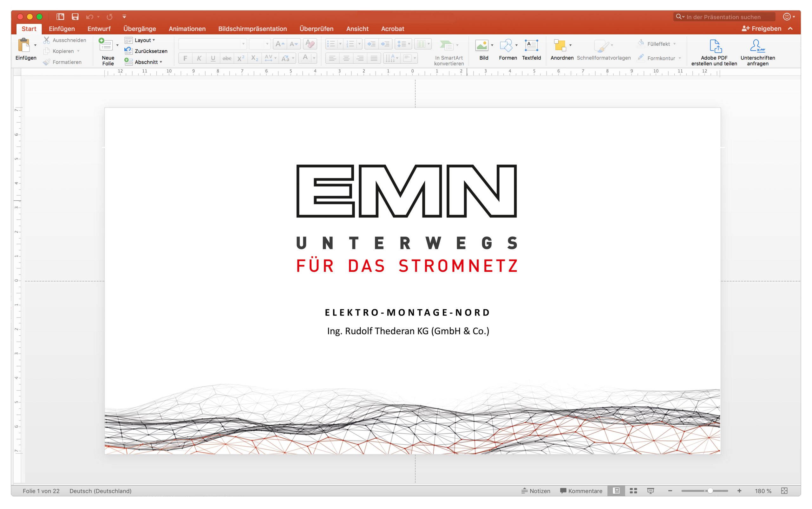Decrease the list indent level

coord(371,44)
